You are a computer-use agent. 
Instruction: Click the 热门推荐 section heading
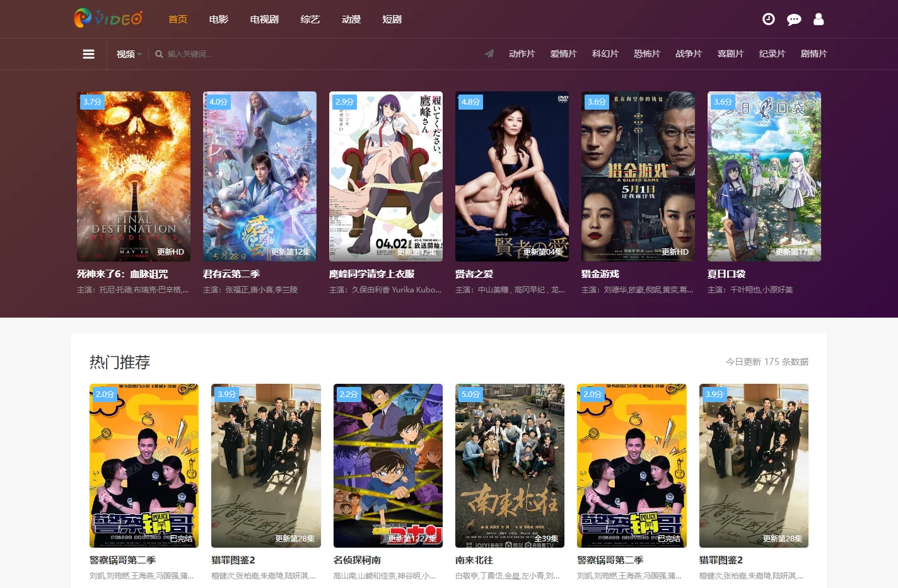coord(120,362)
